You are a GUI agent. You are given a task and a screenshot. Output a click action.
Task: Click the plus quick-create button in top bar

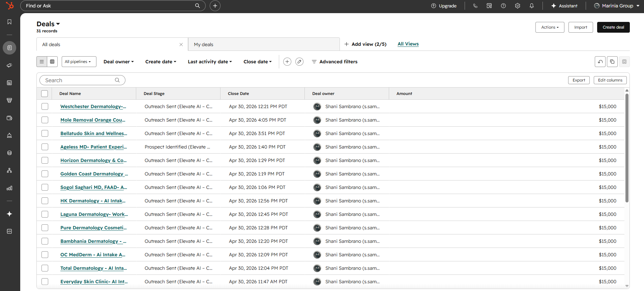[215, 6]
